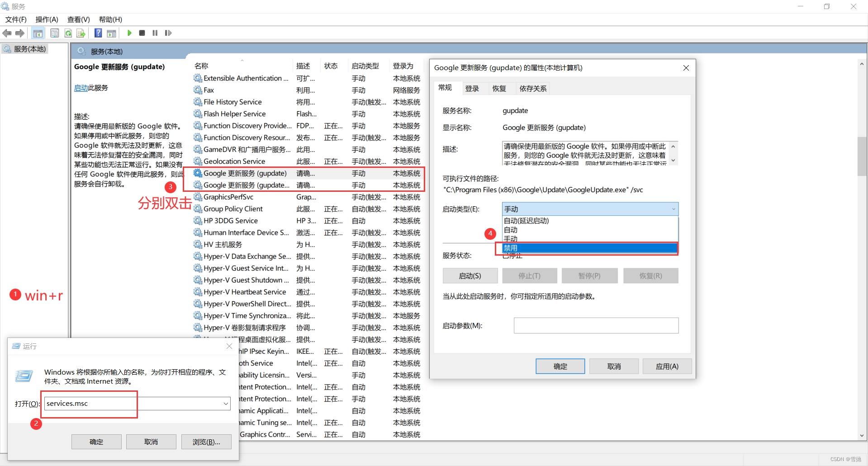Click the Export List toolbar icon
The image size is (868, 466).
pyautogui.click(x=81, y=33)
